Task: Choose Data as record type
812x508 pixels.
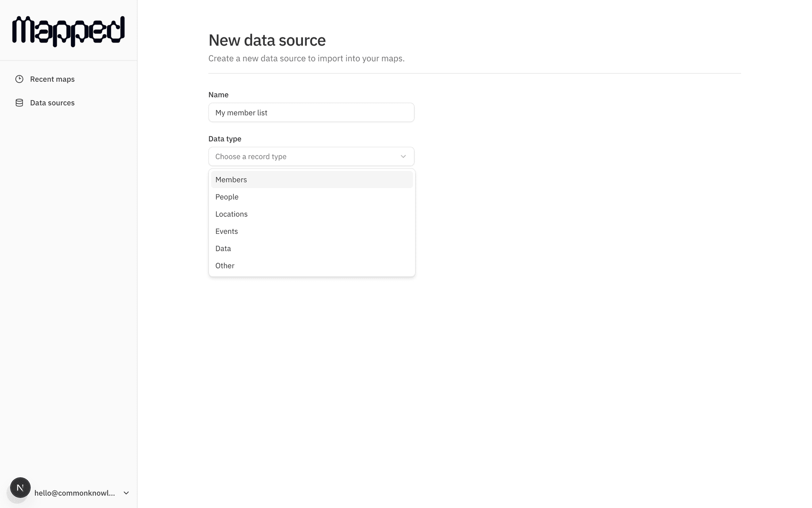Action: point(223,248)
